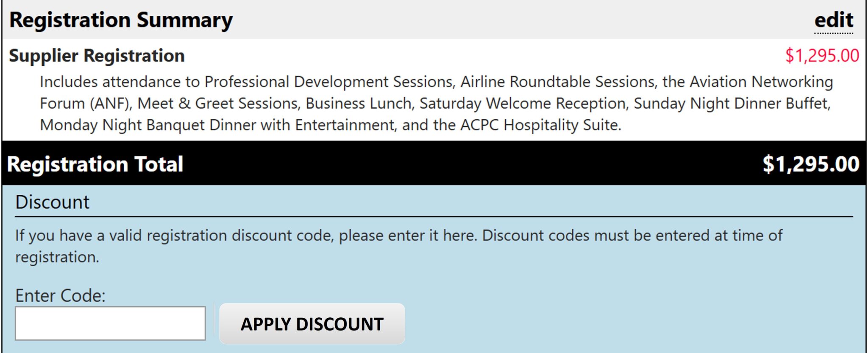Viewport: 868px width, 353px height.
Task: Click the red $1,295.00 supplier price
Action: pos(822,56)
